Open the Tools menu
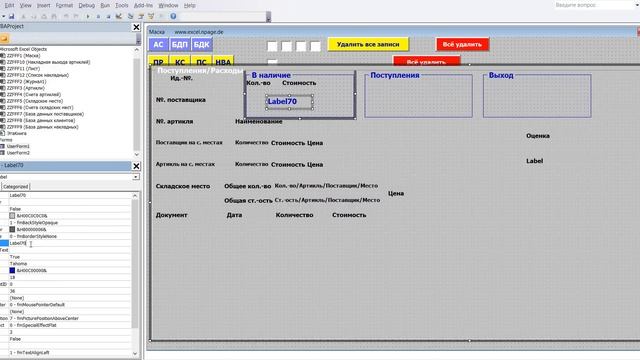 [122, 5]
